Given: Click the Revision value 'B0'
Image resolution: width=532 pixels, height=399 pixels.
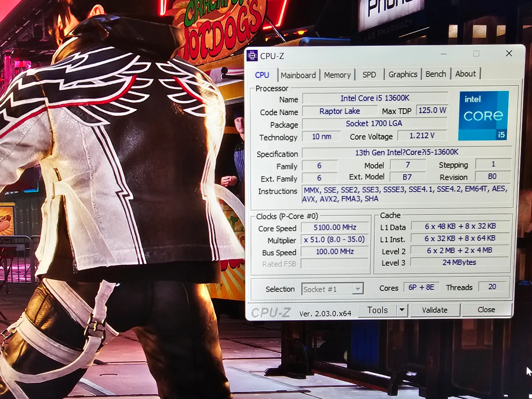Looking at the screenshot, I should tap(493, 176).
